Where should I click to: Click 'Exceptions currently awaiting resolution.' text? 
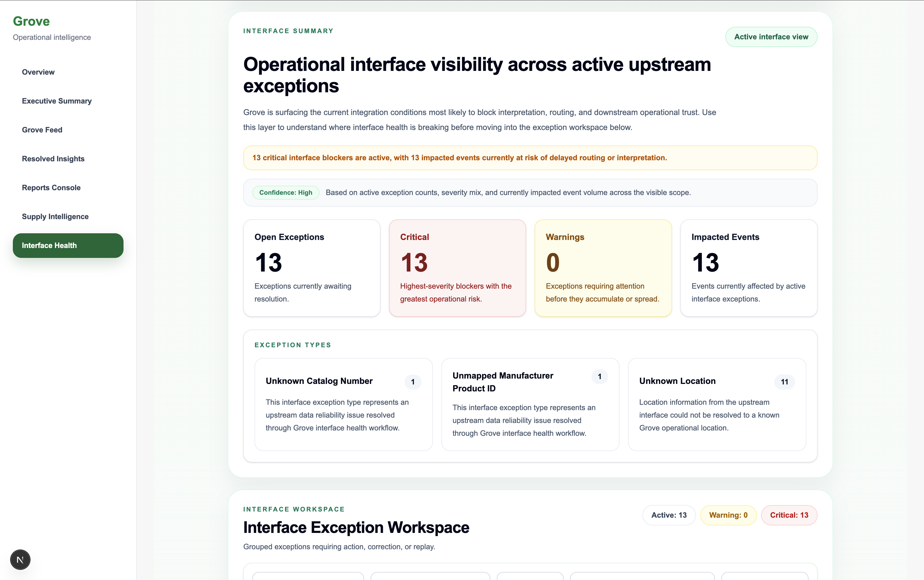point(303,292)
